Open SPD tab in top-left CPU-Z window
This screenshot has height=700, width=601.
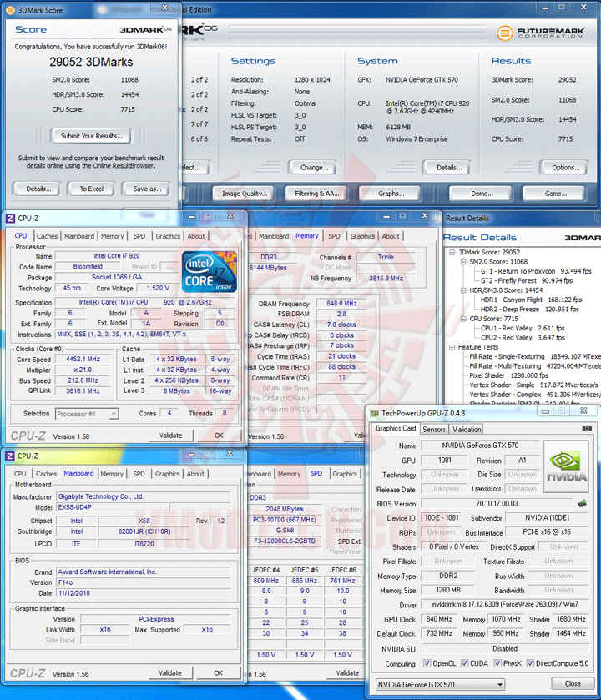[x=139, y=236]
